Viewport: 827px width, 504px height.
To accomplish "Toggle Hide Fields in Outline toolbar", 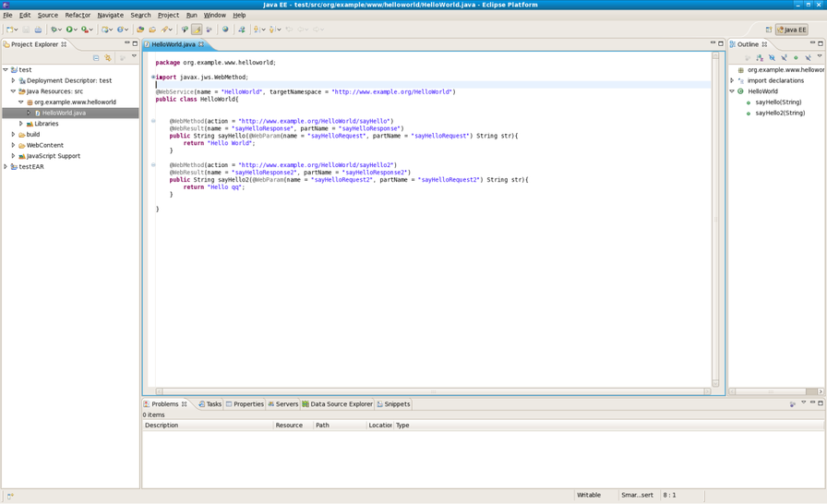I will pos(772,57).
